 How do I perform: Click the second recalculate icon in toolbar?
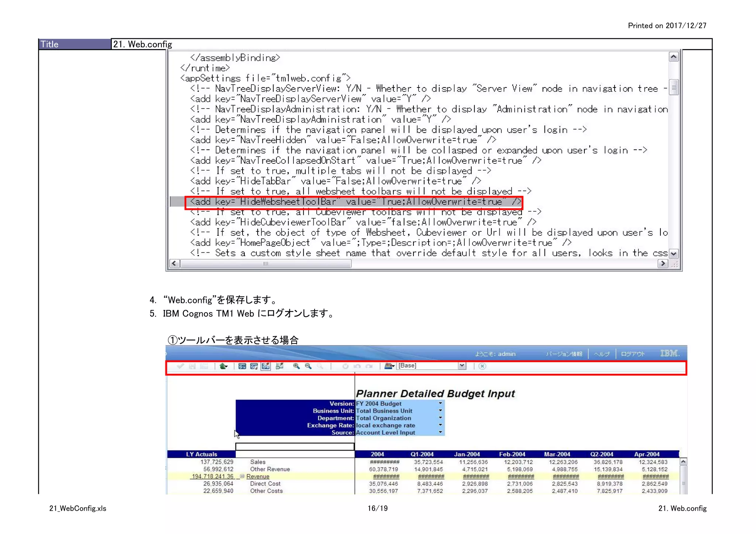click(x=254, y=366)
